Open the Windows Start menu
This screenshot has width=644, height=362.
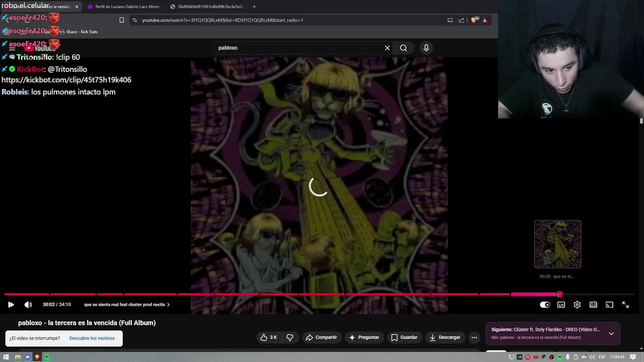[x=6, y=357]
